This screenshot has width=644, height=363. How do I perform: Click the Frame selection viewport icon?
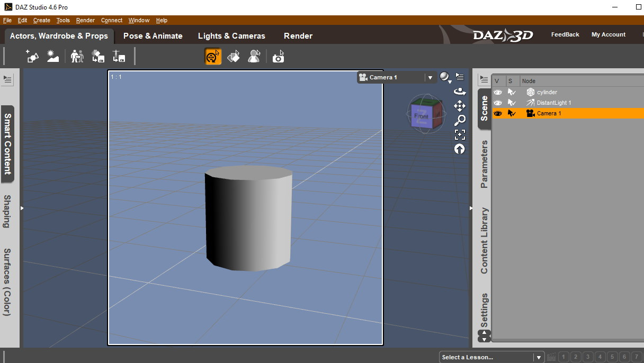pos(460,134)
